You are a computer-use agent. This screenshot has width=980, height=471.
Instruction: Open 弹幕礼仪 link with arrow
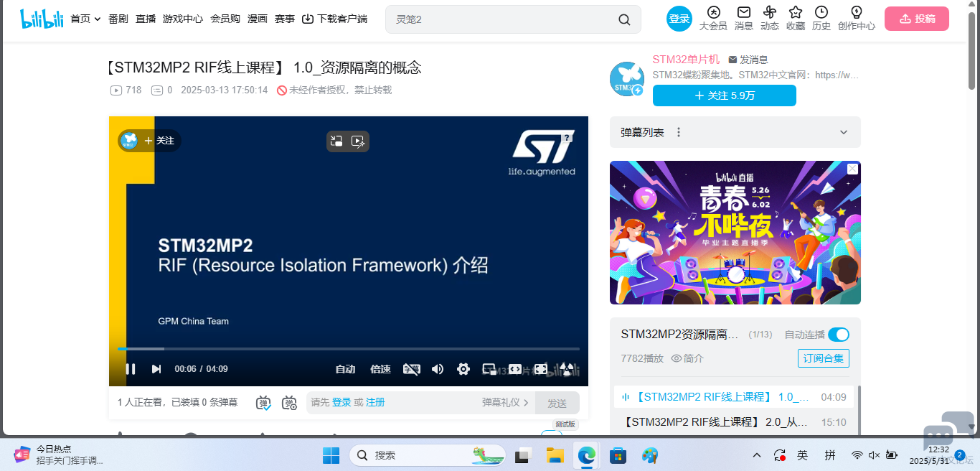coord(505,403)
